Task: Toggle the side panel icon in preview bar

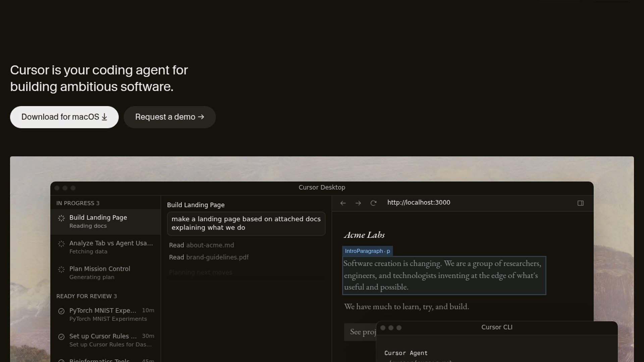Action: click(581, 203)
